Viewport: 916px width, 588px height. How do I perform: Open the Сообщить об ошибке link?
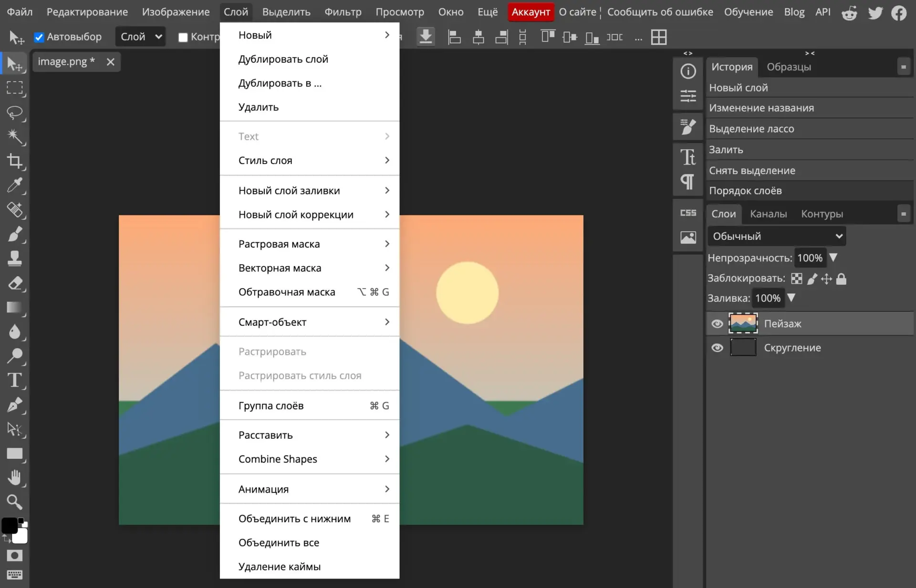point(660,12)
